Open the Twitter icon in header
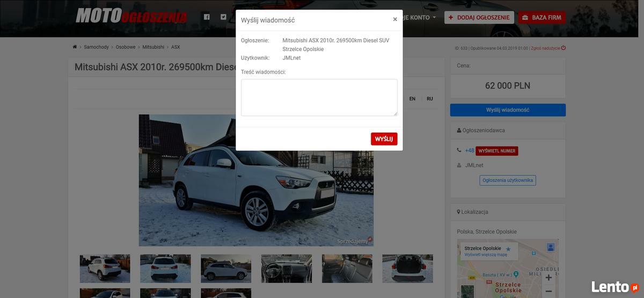 223,17
